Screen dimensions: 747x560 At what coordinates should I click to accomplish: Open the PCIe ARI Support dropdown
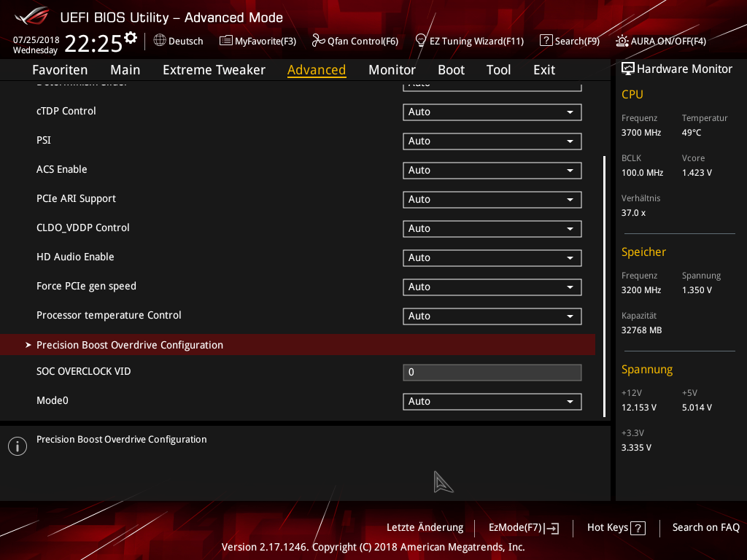click(492, 200)
